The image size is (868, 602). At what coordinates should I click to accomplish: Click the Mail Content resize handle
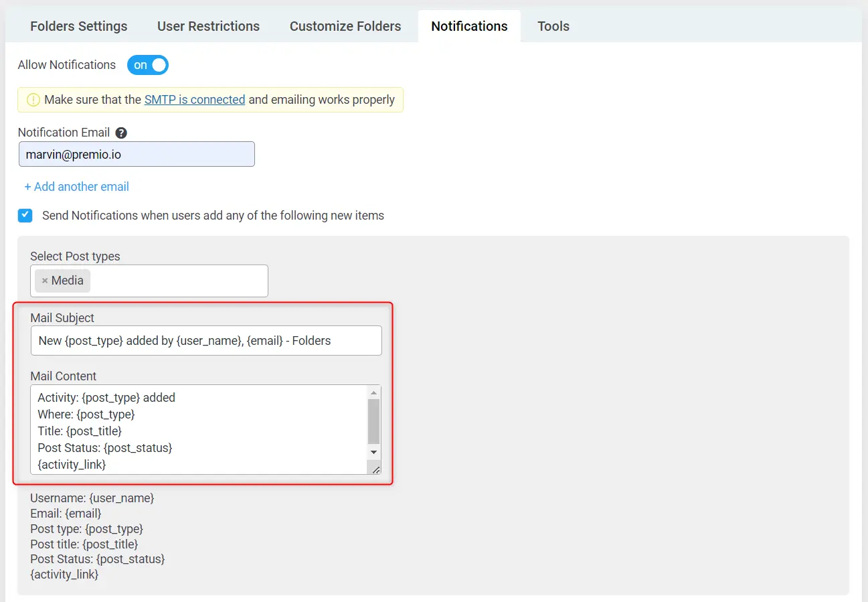tap(375, 469)
